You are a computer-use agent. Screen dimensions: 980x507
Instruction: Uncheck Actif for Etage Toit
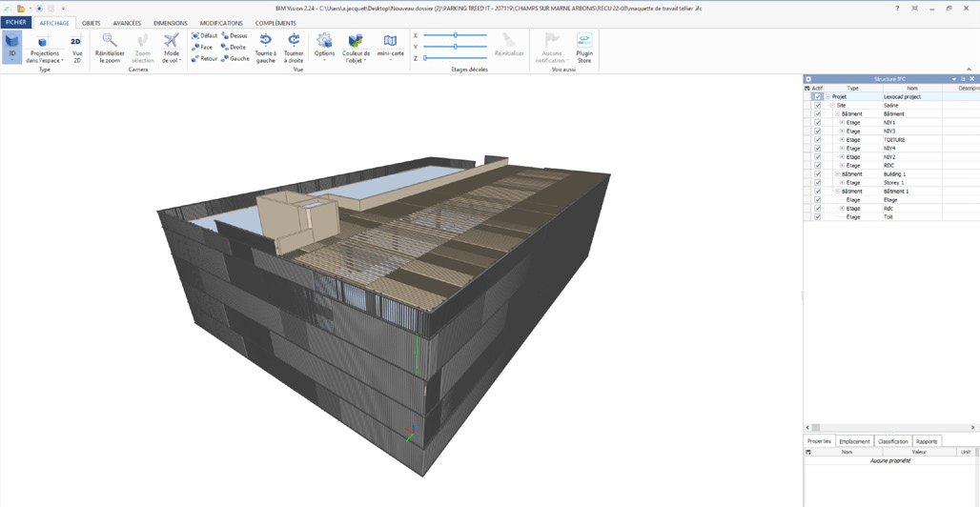point(818,216)
